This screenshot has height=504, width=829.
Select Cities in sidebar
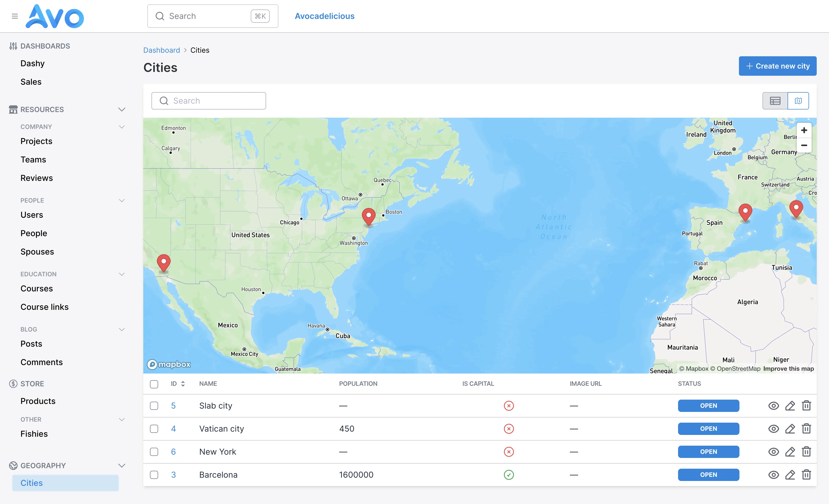[x=65, y=483]
